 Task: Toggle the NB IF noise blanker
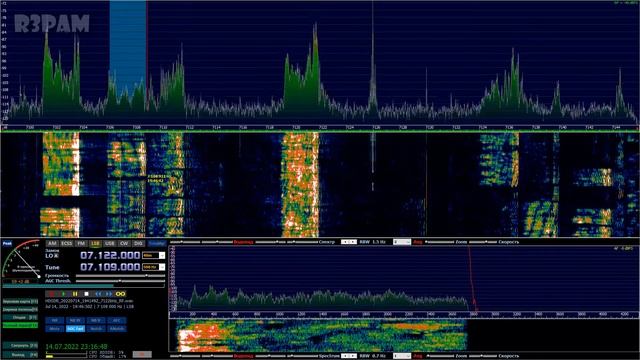[x=96, y=320]
